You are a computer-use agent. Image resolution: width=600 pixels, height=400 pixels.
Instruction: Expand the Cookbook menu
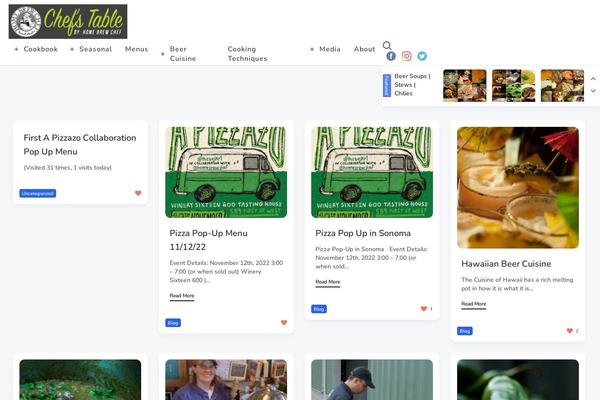[41, 49]
